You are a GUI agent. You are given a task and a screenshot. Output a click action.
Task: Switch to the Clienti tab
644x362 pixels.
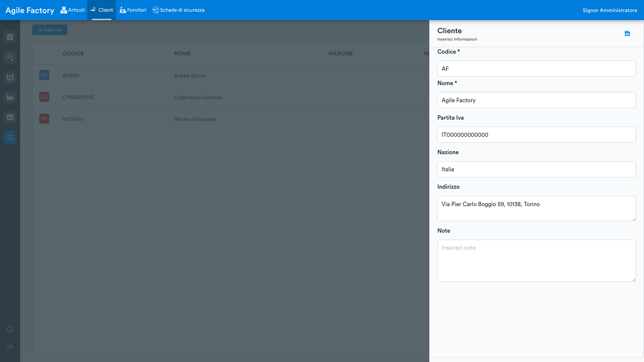(102, 10)
